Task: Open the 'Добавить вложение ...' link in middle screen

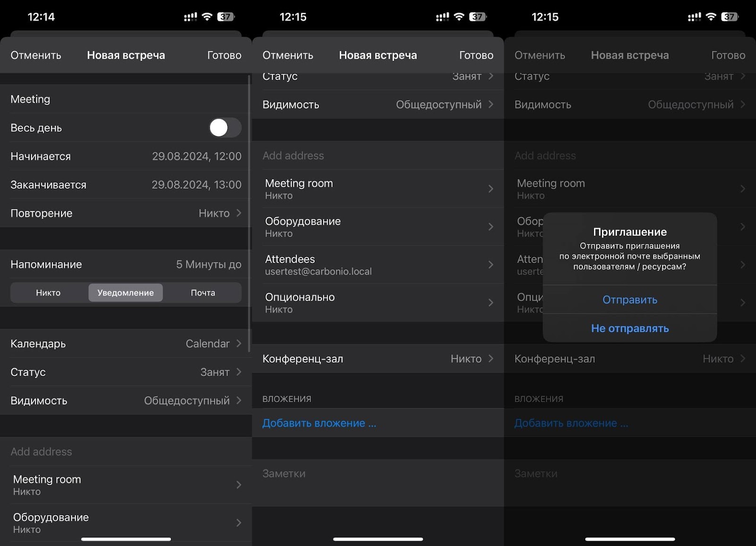Action: pos(319,423)
